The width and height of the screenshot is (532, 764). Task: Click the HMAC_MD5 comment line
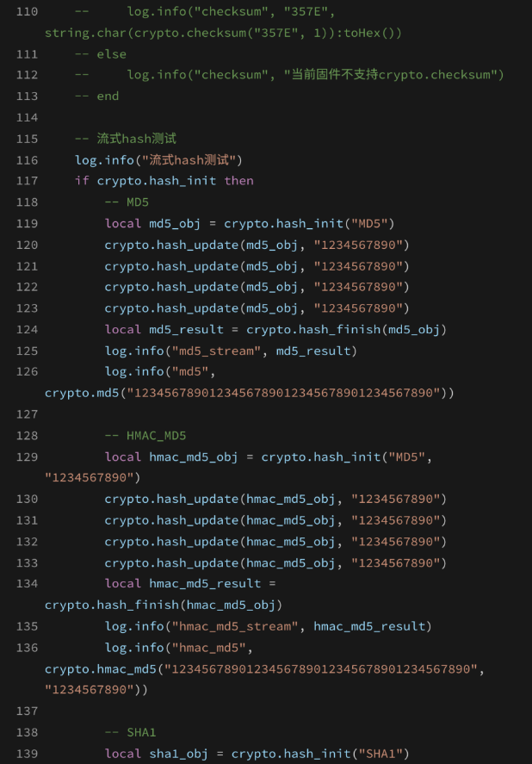[x=145, y=435]
